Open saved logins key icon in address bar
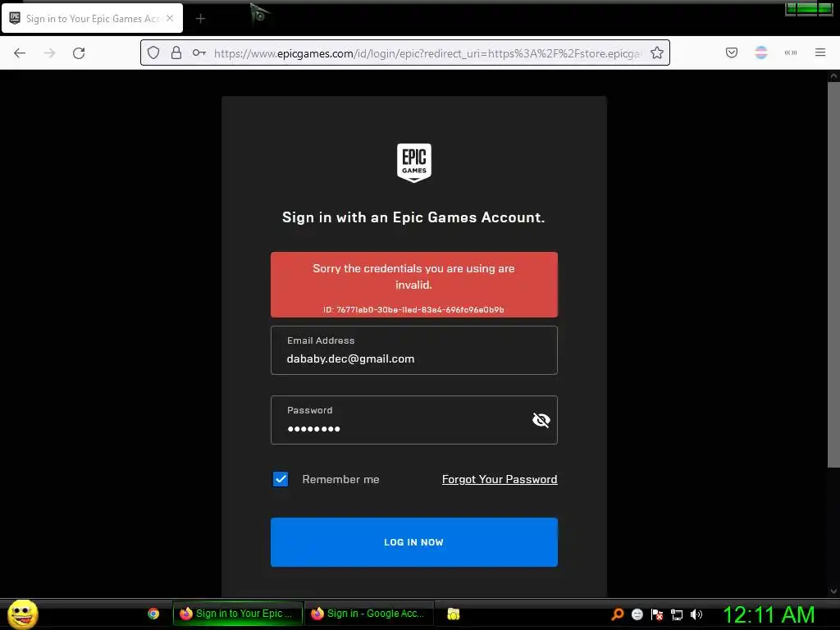The height and width of the screenshot is (630, 840). (199, 52)
